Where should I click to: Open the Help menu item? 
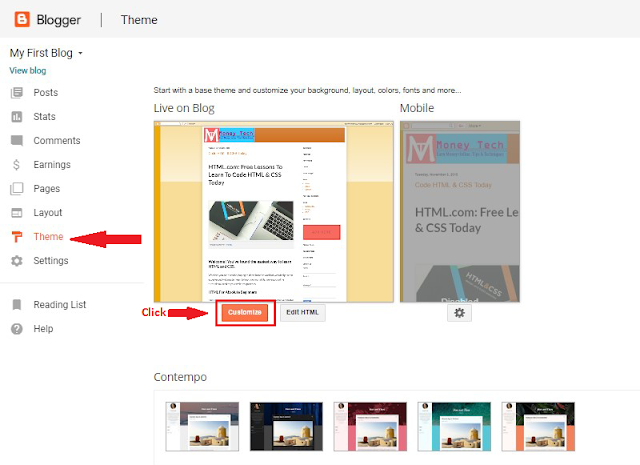click(x=43, y=329)
